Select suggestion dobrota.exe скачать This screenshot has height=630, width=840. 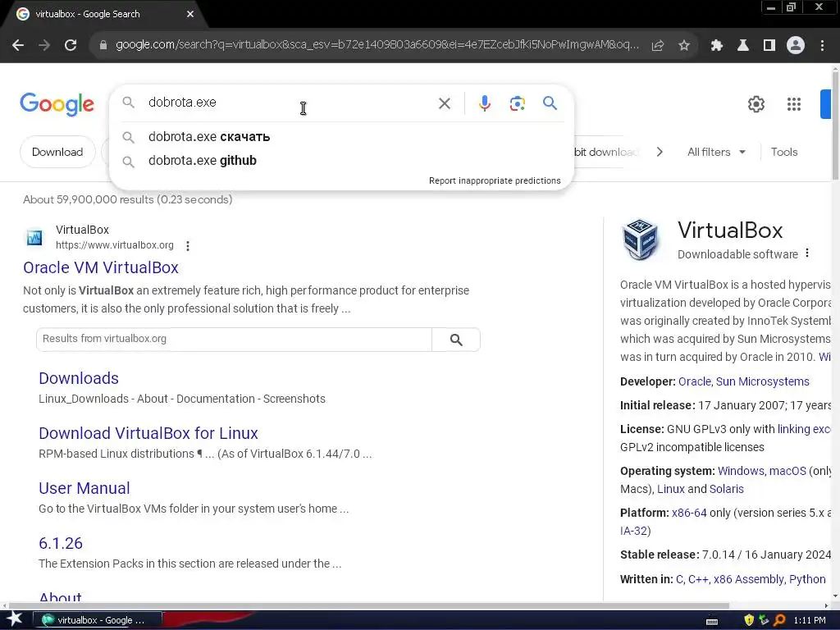341,137
